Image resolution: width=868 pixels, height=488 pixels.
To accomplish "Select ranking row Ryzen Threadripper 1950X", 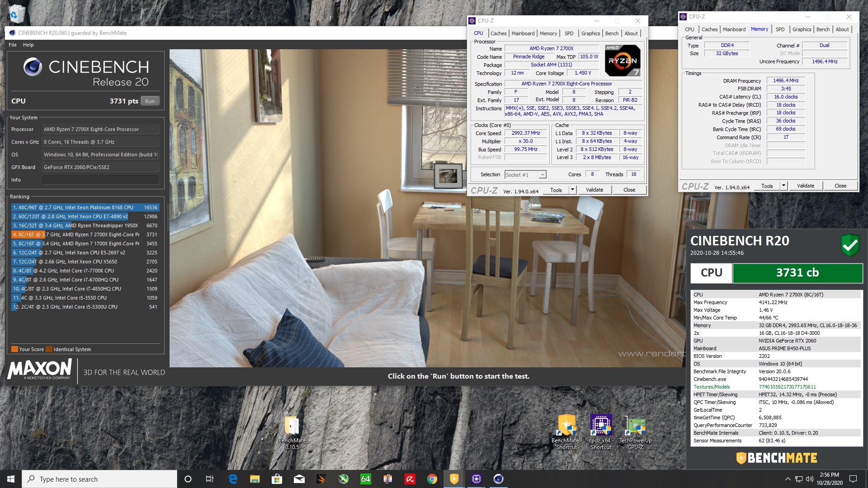I will [85, 225].
